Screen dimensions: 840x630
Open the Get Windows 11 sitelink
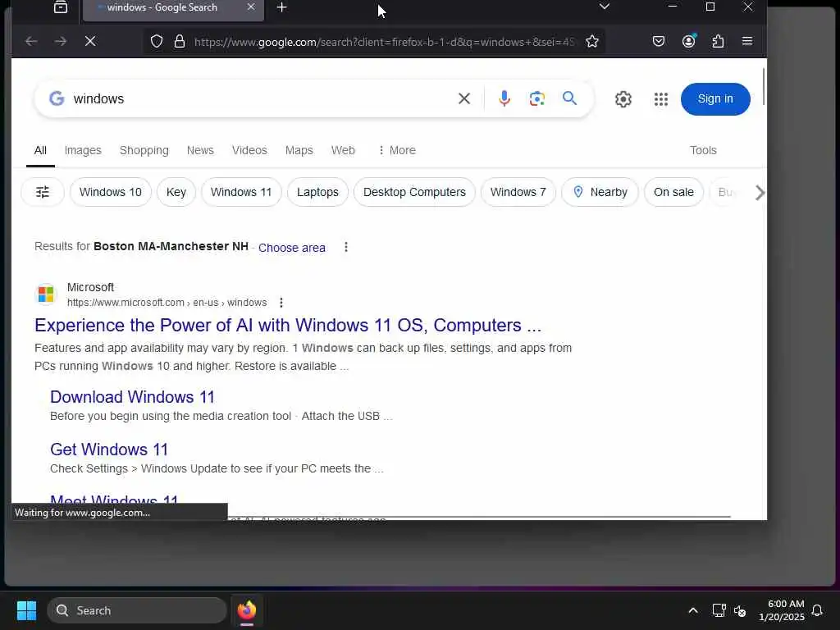[x=109, y=450]
